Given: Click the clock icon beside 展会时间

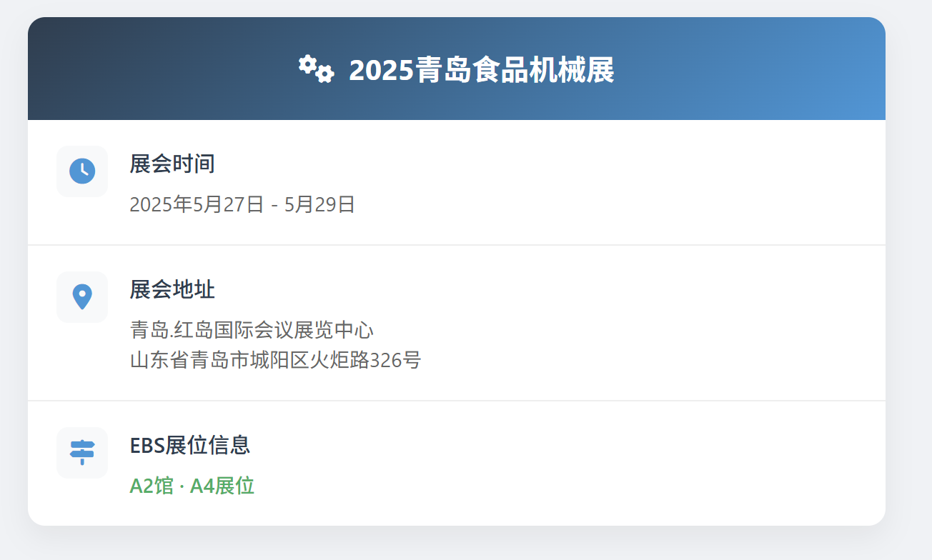Looking at the screenshot, I should 82,171.
